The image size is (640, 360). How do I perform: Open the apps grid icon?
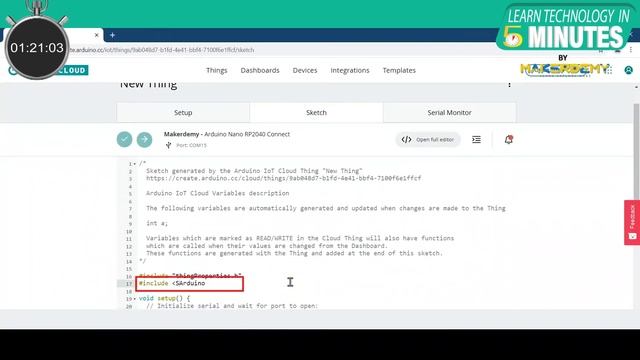[609, 70]
